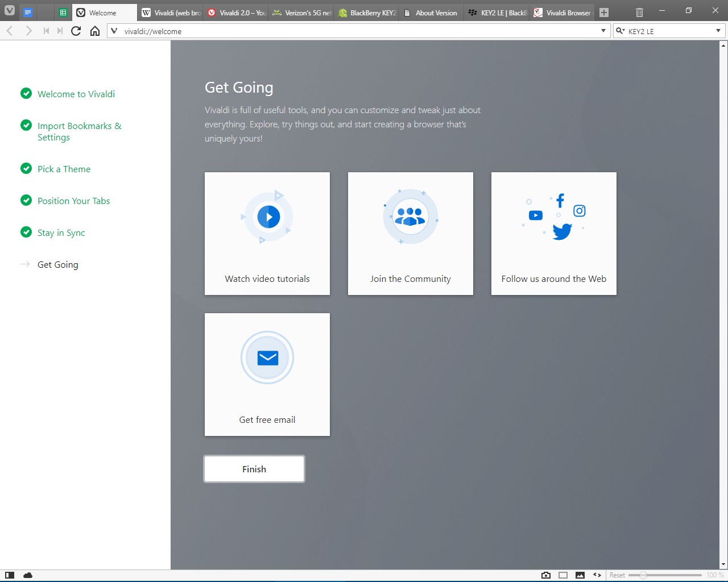The height and width of the screenshot is (582, 728).
Task: Click the vivaldi://welcome address field
Action: click(358, 31)
